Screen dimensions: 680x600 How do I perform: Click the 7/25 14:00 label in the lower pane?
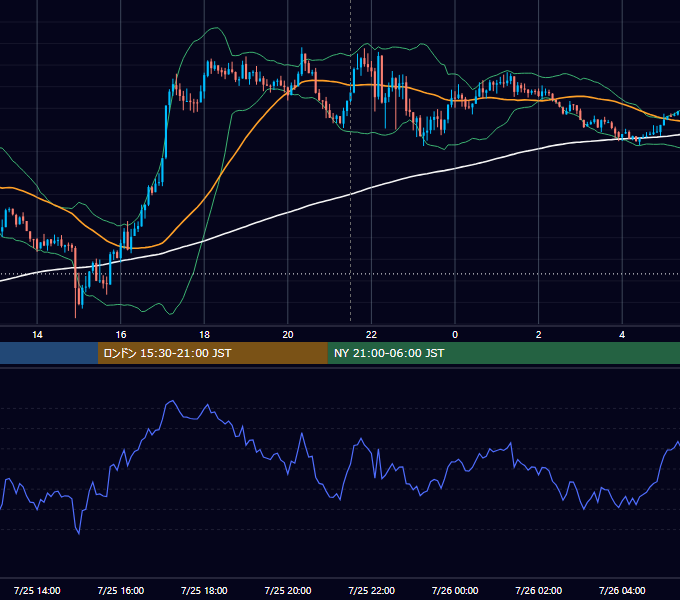(x=37, y=590)
